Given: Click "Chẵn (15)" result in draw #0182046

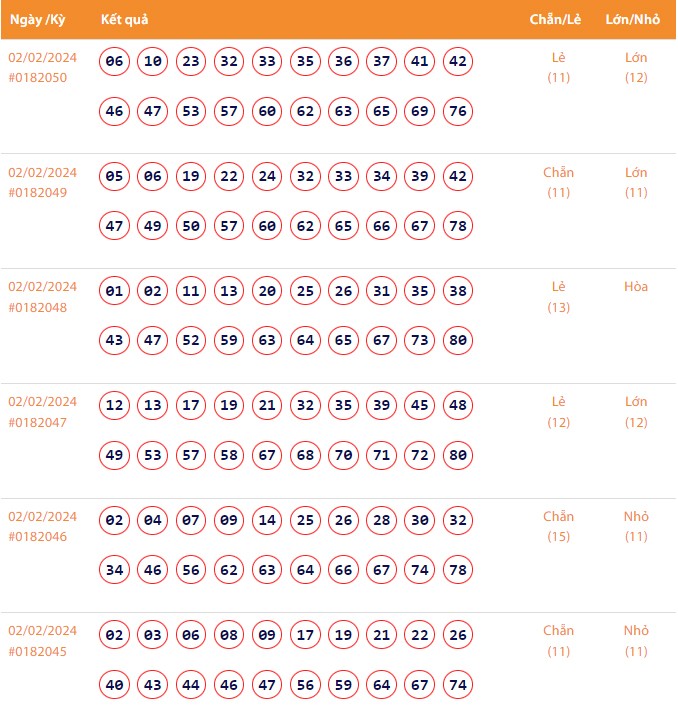Looking at the screenshot, I should tap(558, 526).
